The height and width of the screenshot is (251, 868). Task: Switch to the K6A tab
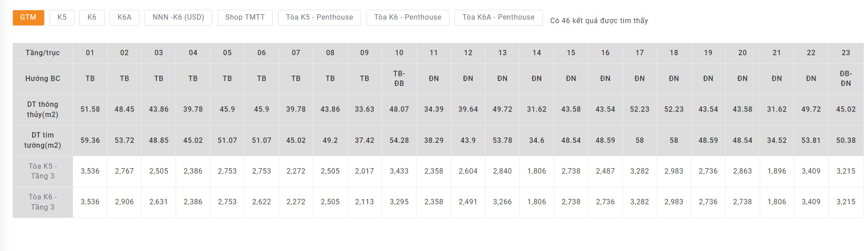pos(124,17)
